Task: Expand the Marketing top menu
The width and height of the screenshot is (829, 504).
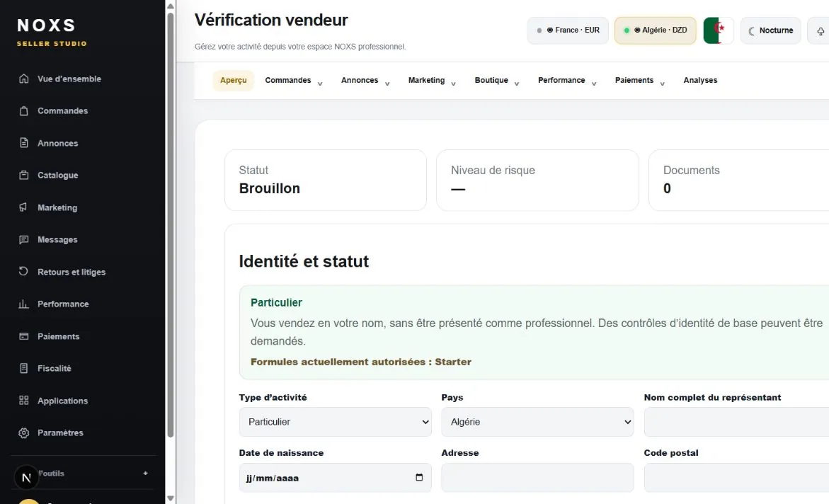Action: 432,81
